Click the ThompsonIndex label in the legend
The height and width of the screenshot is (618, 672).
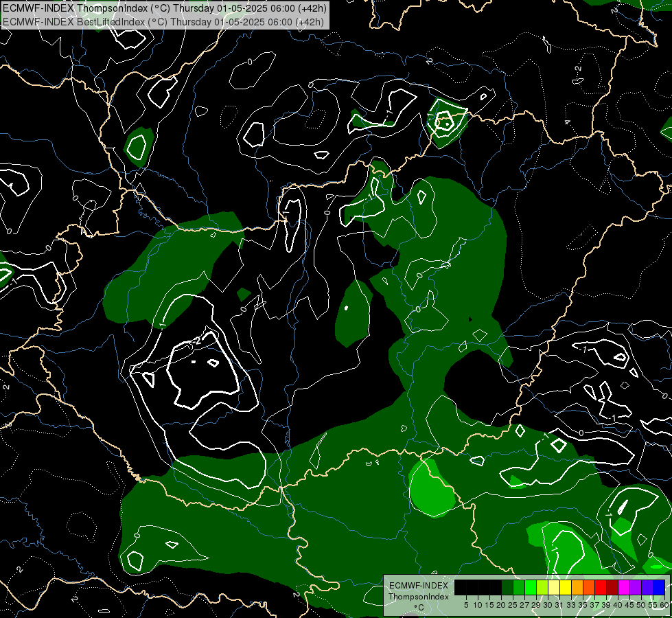[x=419, y=597]
